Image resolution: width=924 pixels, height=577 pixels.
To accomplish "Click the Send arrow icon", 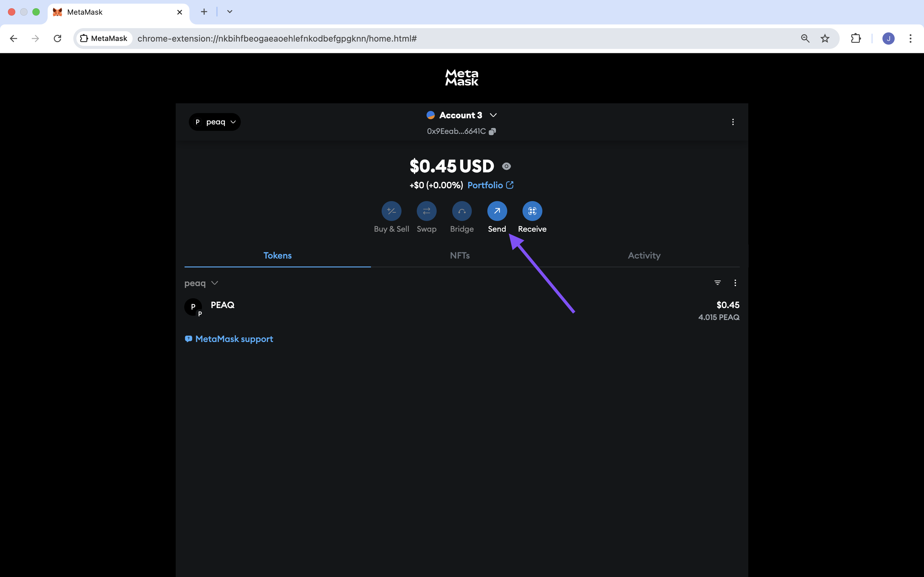I will [497, 211].
